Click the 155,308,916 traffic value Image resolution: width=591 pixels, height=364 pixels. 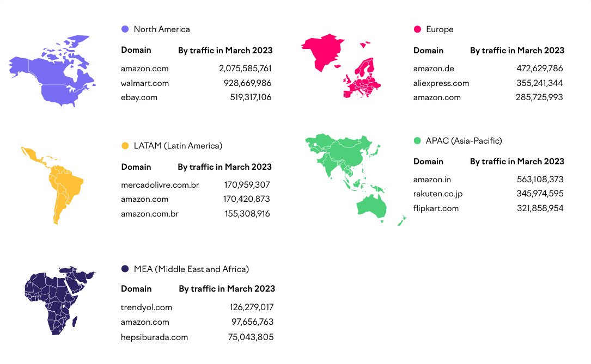pos(248,214)
